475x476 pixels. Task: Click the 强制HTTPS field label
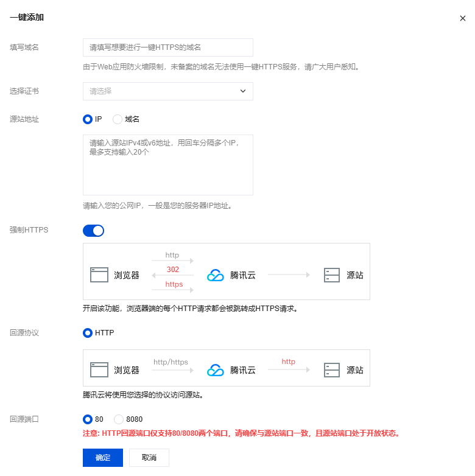[29, 230]
